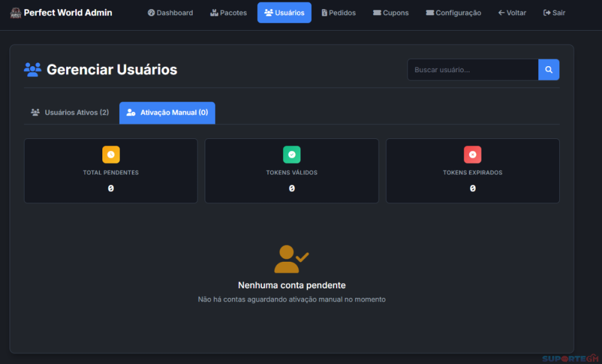
Task: Click the orange user-check empty state icon
Action: pos(291,259)
